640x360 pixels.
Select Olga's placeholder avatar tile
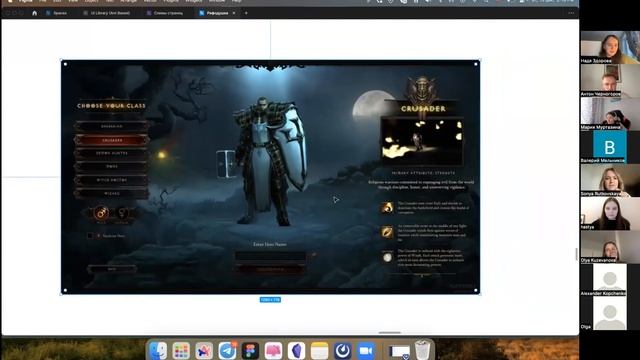pos(610,313)
